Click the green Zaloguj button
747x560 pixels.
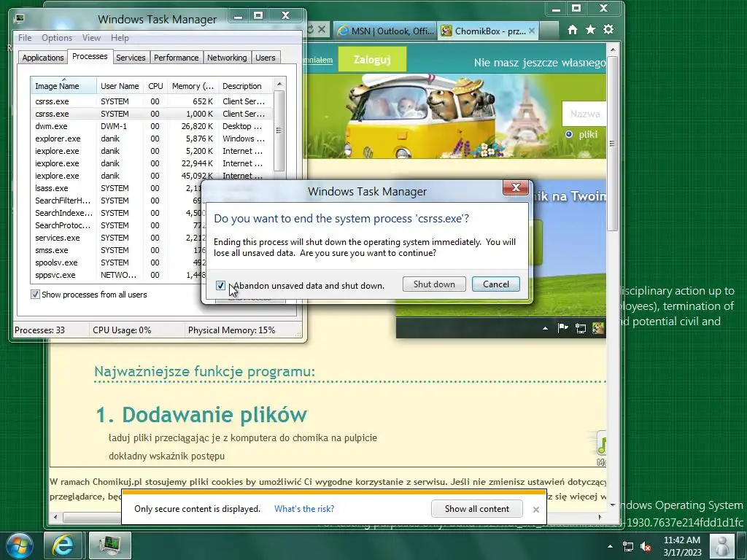coord(372,60)
